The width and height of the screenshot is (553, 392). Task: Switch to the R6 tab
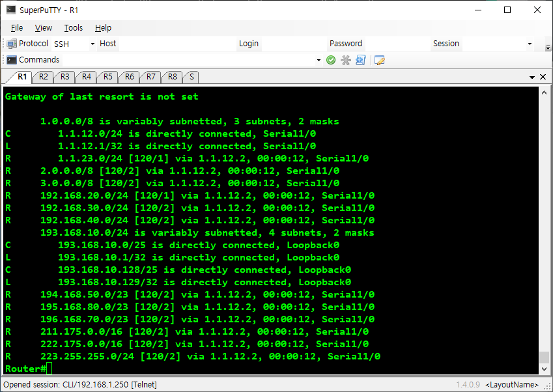(129, 77)
